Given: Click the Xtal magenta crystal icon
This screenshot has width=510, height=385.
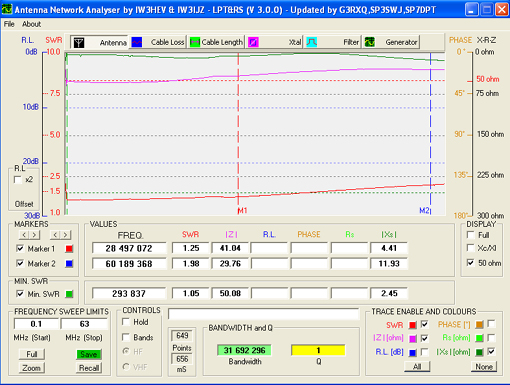Looking at the screenshot, I should (x=253, y=42).
